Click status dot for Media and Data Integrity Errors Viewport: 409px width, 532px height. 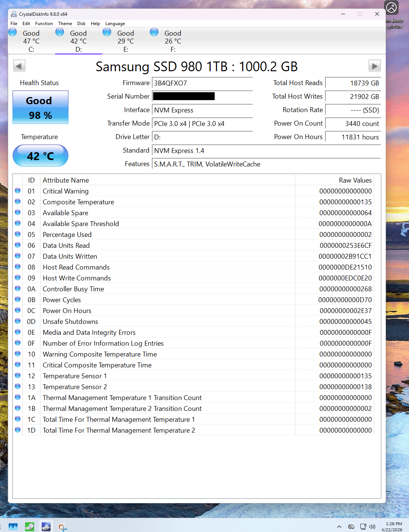click(x=18, y=332)
